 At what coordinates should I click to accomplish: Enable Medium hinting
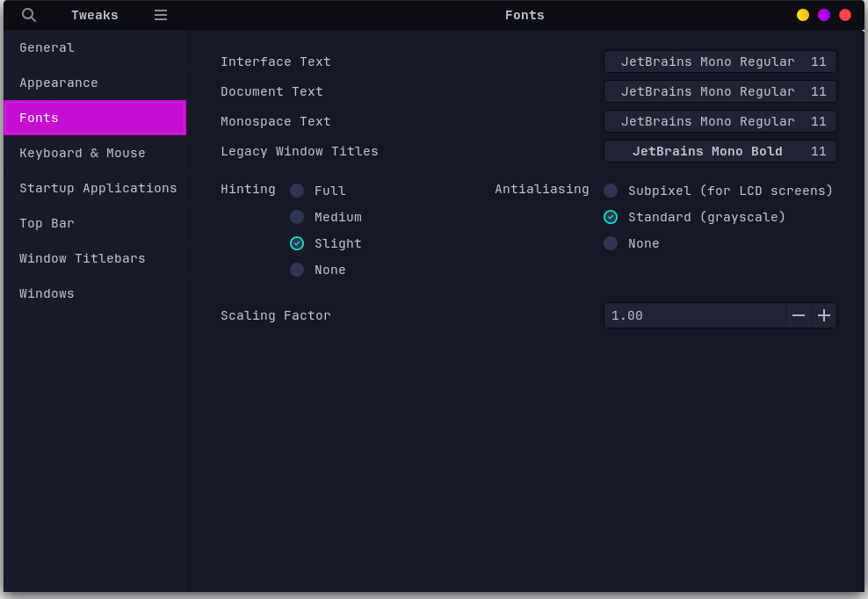297,217
